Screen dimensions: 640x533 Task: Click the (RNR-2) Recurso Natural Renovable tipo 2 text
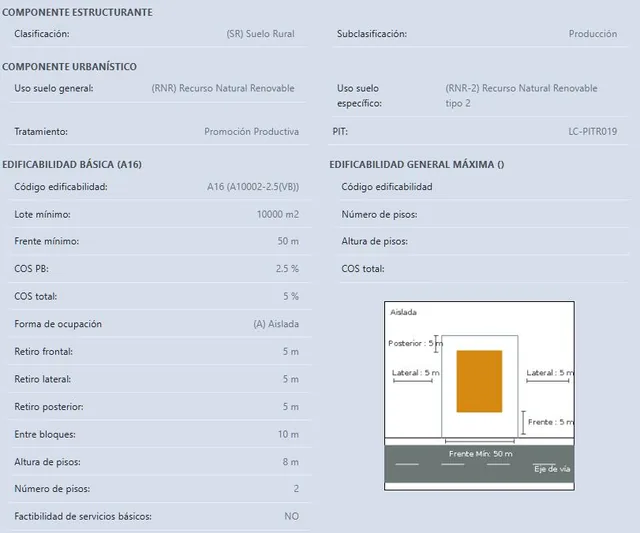521,95
